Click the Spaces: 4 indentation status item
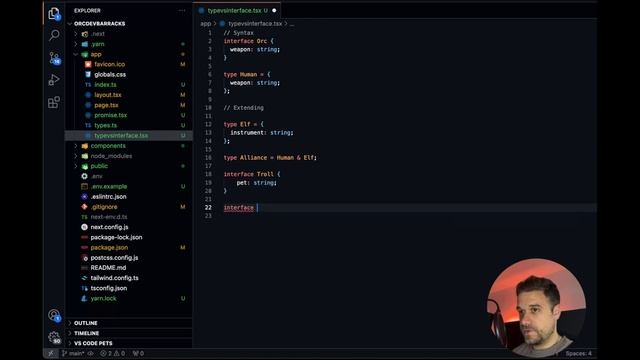Screen dimensions: 640x360 (x=578, y=353)
